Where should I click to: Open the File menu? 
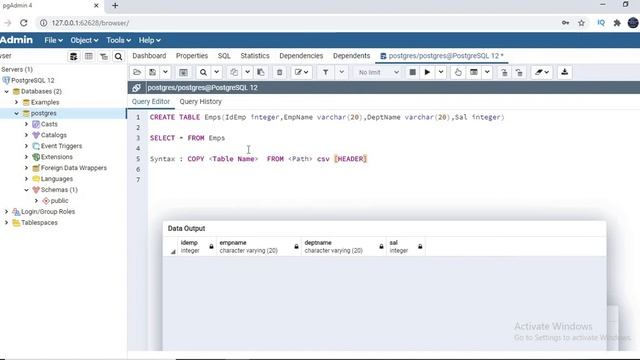tap(53, 40)
